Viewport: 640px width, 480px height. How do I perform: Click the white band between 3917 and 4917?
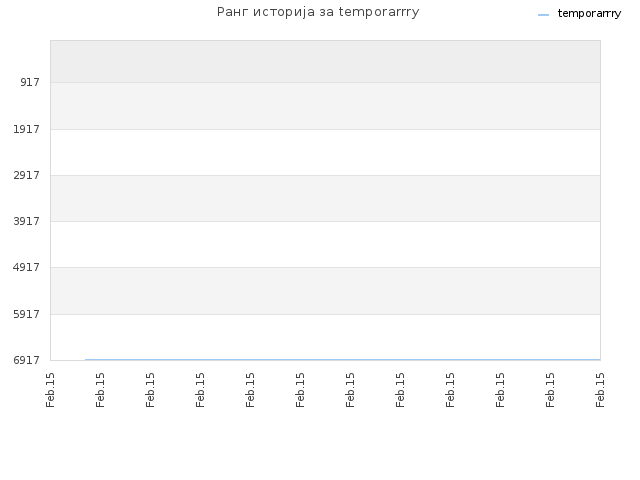point(325,244)
